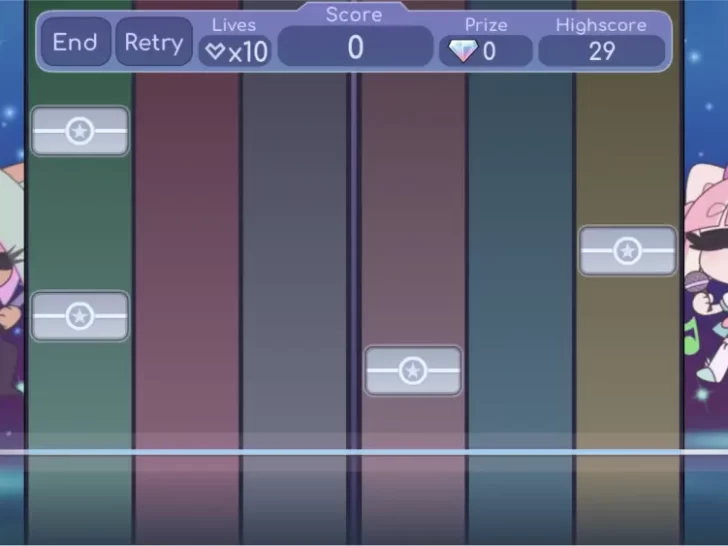Image resolution: width=728 pixels, height=546 pixels.
Task: Click the character on the left edge
Action: (12, 280)
